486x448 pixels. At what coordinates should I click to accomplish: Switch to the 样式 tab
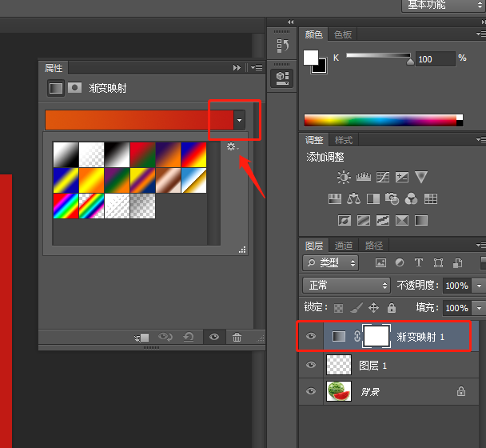click(x=344, y=140)
